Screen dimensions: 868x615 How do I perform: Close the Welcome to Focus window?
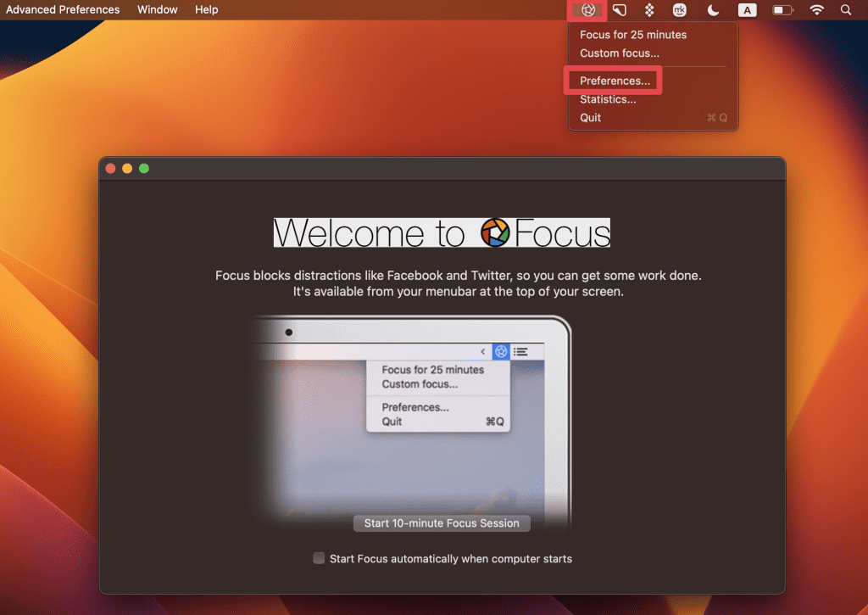click(111, 169)
